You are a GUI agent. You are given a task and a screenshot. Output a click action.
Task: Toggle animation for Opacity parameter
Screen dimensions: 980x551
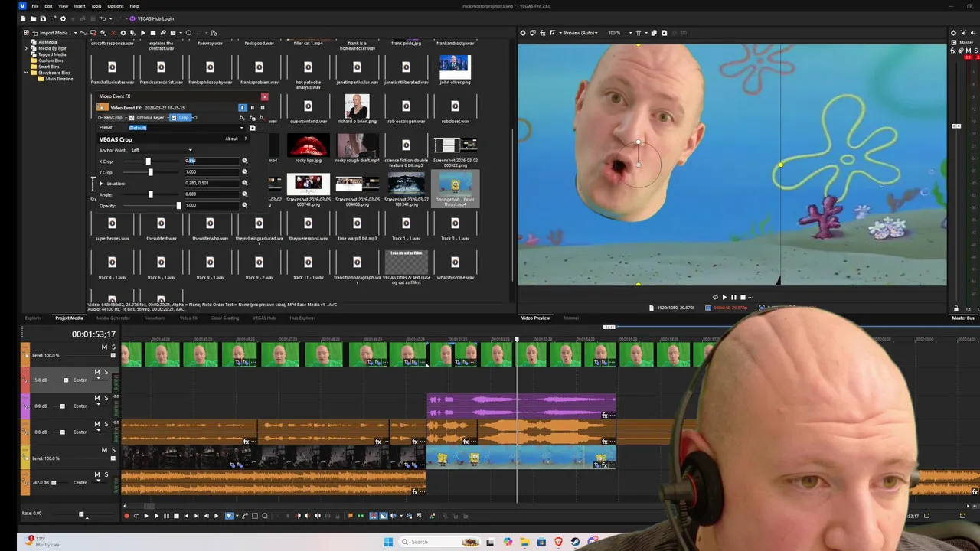click(244, 205)
